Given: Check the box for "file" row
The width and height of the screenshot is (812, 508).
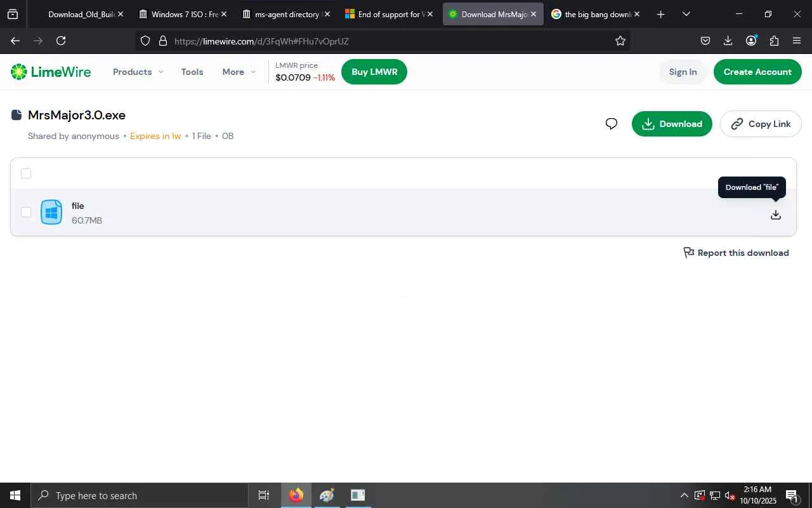Looking at the screenshot, I should click(x=26, y=212).
